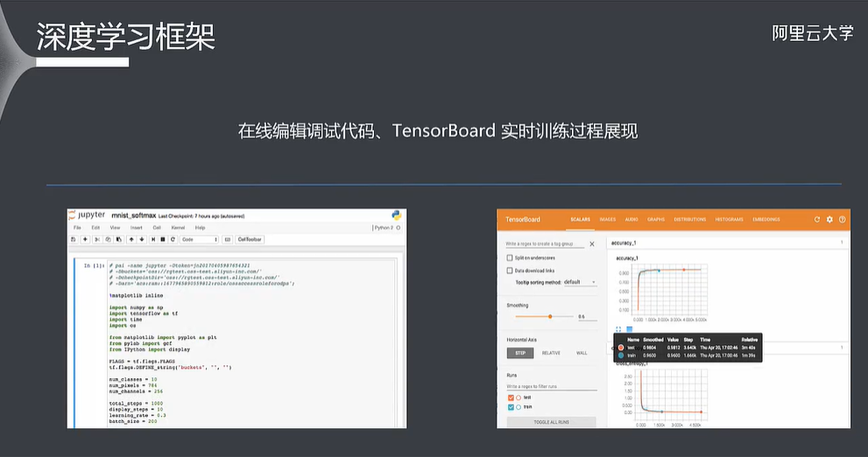The width and height of the screenshot is (868, 457).
Task: Click the TOGGLE ALL RUNS button
Action: coord(551,422)
